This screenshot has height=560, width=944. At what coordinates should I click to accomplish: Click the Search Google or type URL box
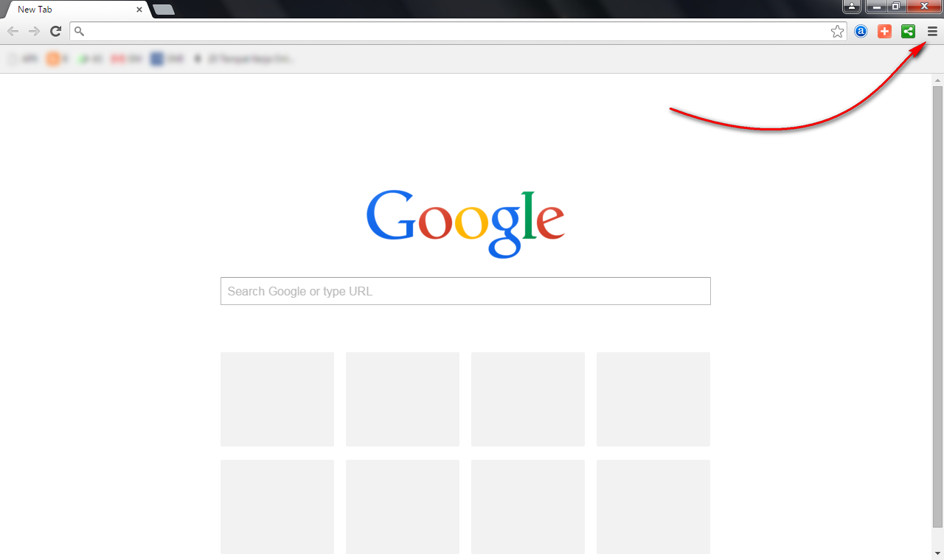(465, 291)
